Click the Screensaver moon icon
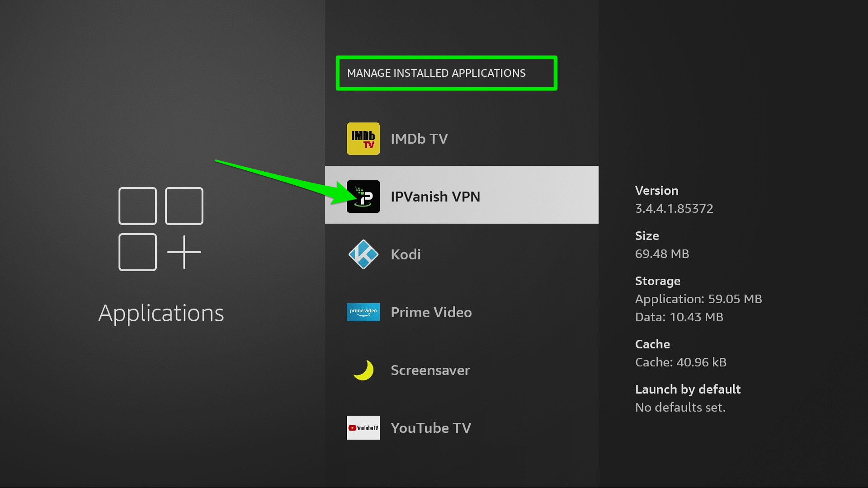Viewport: 868px width, 488px height. [363, 370]
